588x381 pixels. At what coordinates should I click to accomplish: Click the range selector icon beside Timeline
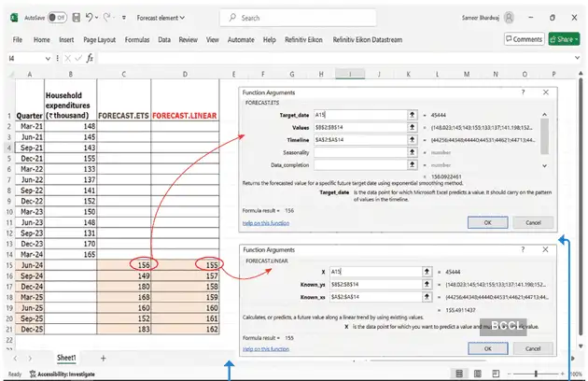pyautogui.click(x=412, y=139)
